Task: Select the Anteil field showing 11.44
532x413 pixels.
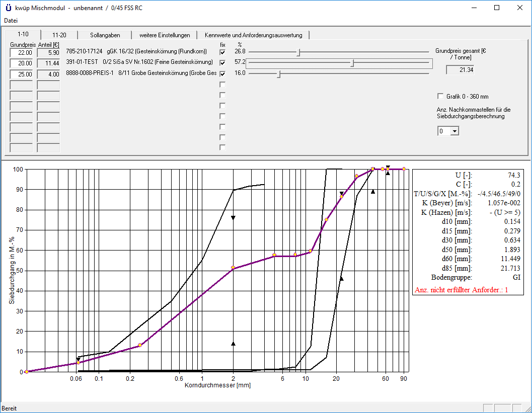Action: [48, 63]
